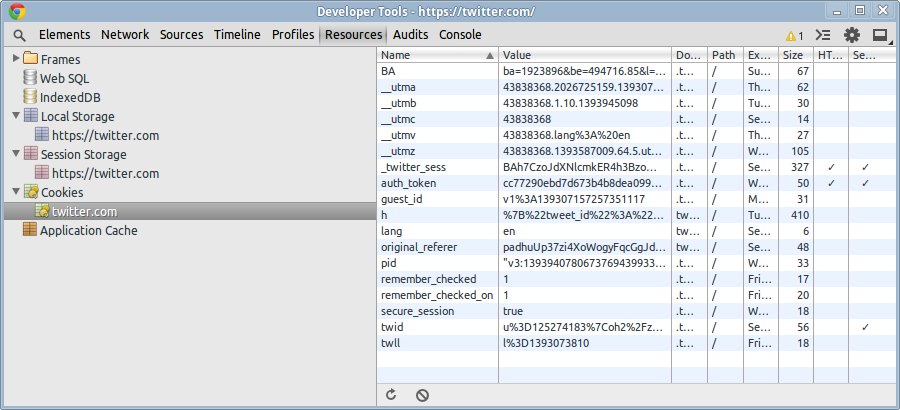Select the lang cookie row
Screen dimensions: 900x410
click(x=638, y=231)
